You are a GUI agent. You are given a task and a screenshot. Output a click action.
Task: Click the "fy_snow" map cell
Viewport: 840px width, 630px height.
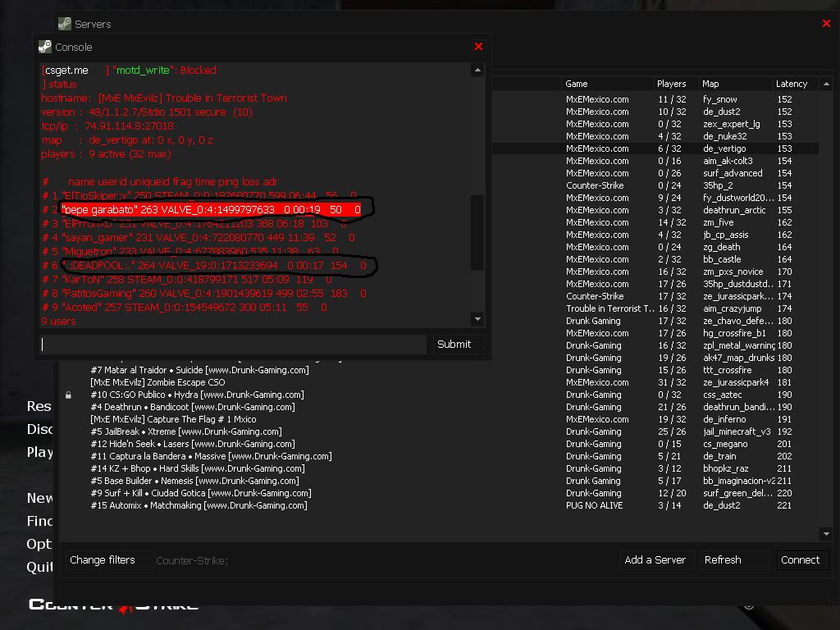[720, 99]
